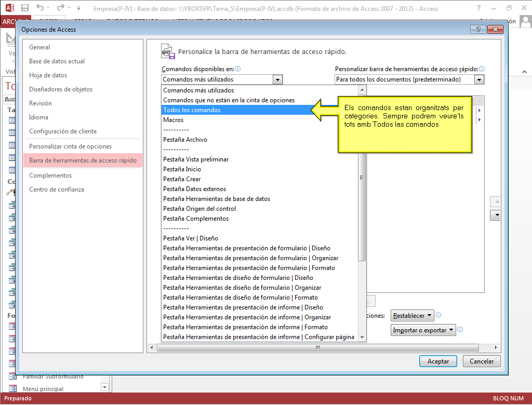Click the Aceptar button
The width and height of the screenshot is (532, 405).
point(438,361)
